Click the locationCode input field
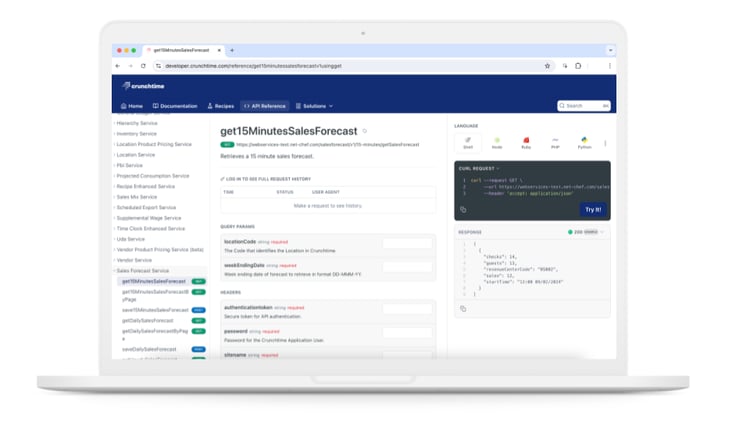Image resolution: width=750 pixels, height=421 pixels. (x=407, y=244)
